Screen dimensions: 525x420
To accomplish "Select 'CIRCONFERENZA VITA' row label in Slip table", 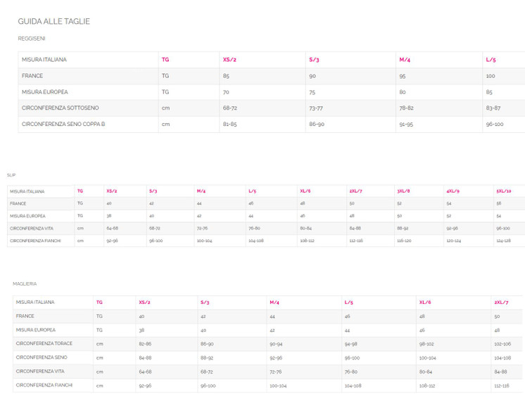I will click(x=32, y=228).
